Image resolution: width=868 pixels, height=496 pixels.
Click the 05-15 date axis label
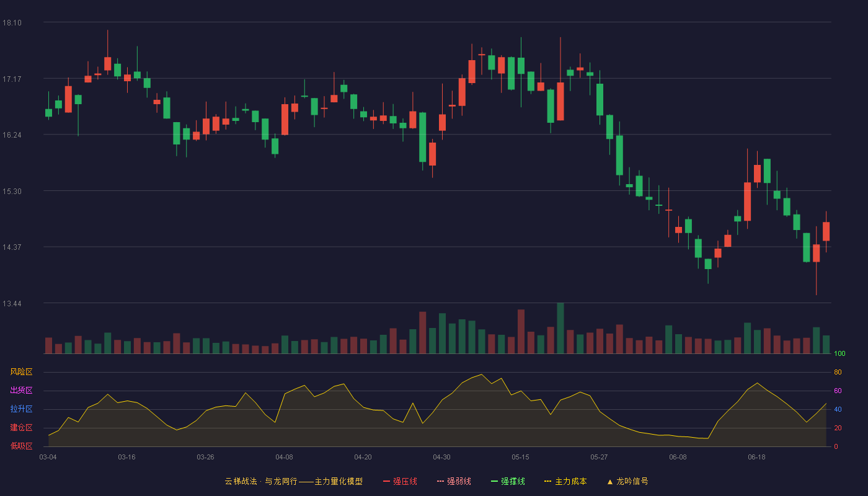pos(520,457)
